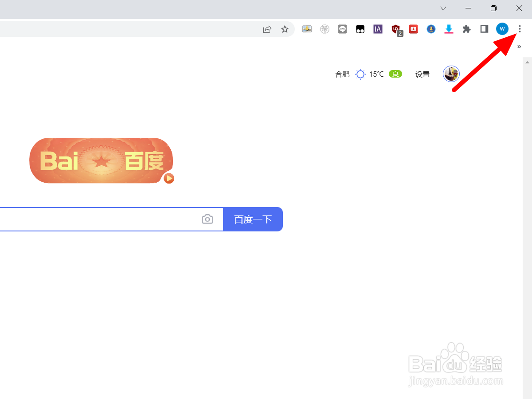The height and width of the screenshot is (399, 532).
Task: Click the blue circular download extension icon
Action: [x=431, y=29]
